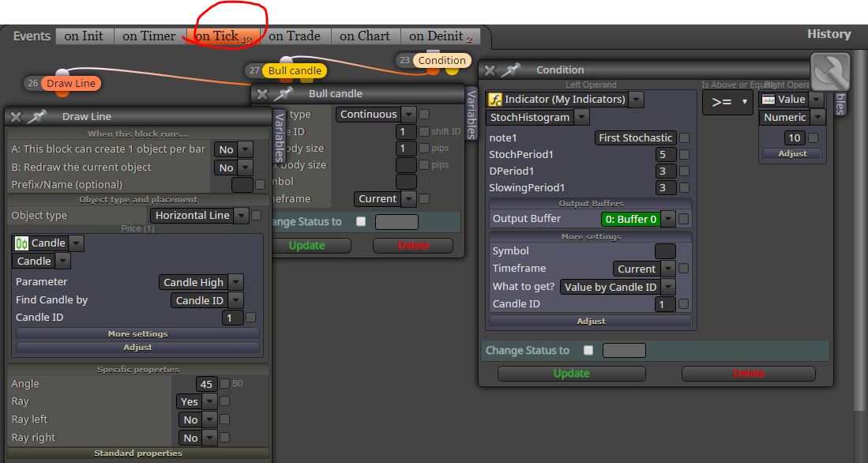This screenshot has height=463, width=868.
Task: Edit the StochPeriod1 value 5 field
Action: click(x=666, y=155)
